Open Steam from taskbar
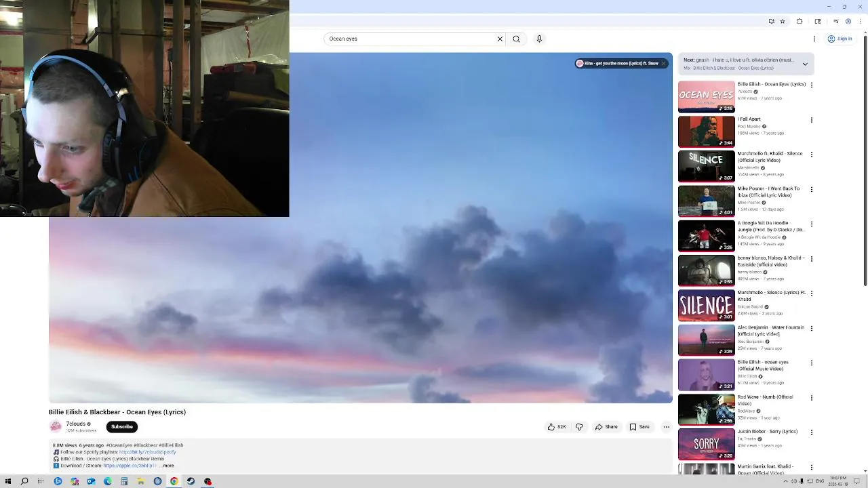This screenshot has height=488, width=868. click(191, 481)
